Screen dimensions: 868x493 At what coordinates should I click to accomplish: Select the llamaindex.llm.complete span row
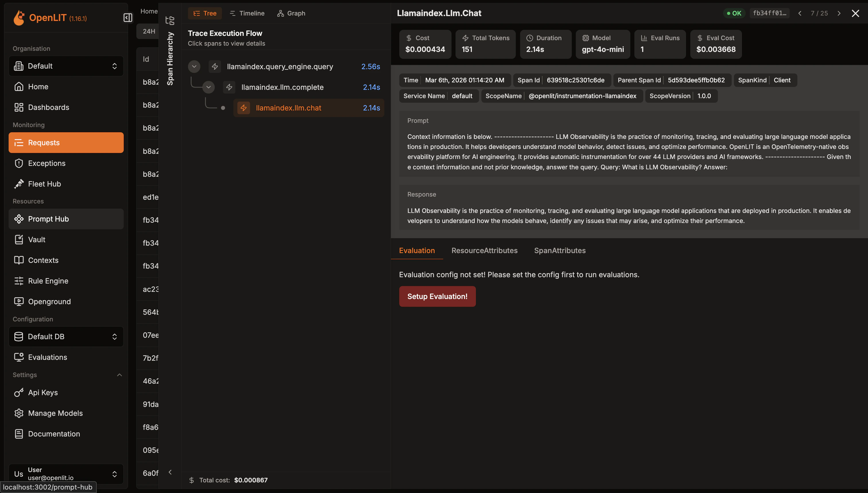coord(282,87)
